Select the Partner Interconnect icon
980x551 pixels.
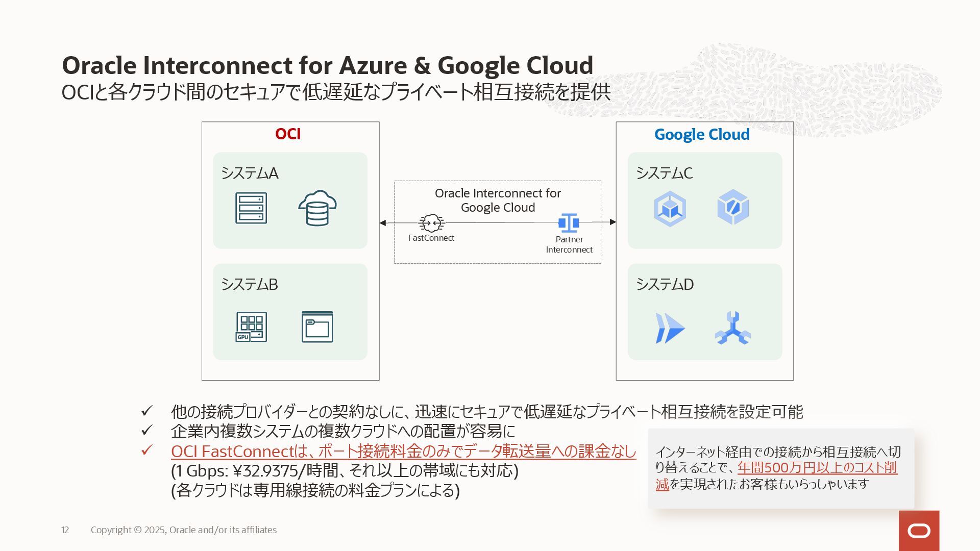click(568, 223)
